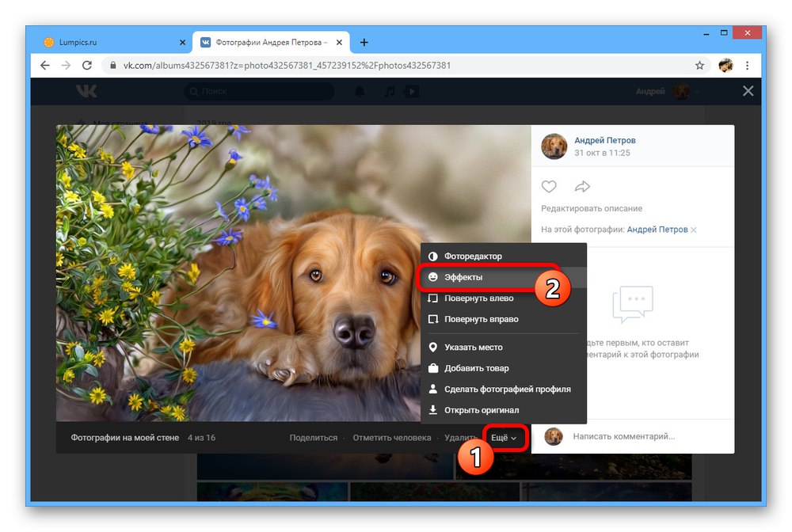This screenshot has width=792, height=532.
Task: Open videos via the play icon in header
Action: [x=411, y=91]
